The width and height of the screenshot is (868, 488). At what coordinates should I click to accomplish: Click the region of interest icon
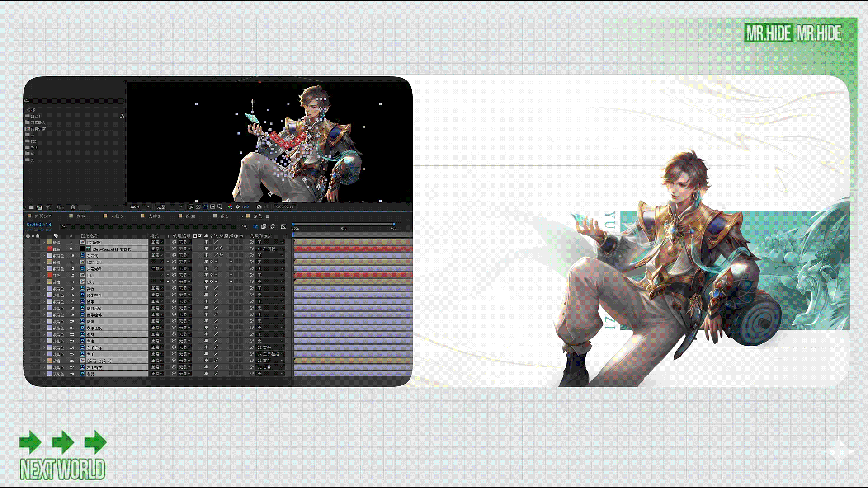point(212,206)
